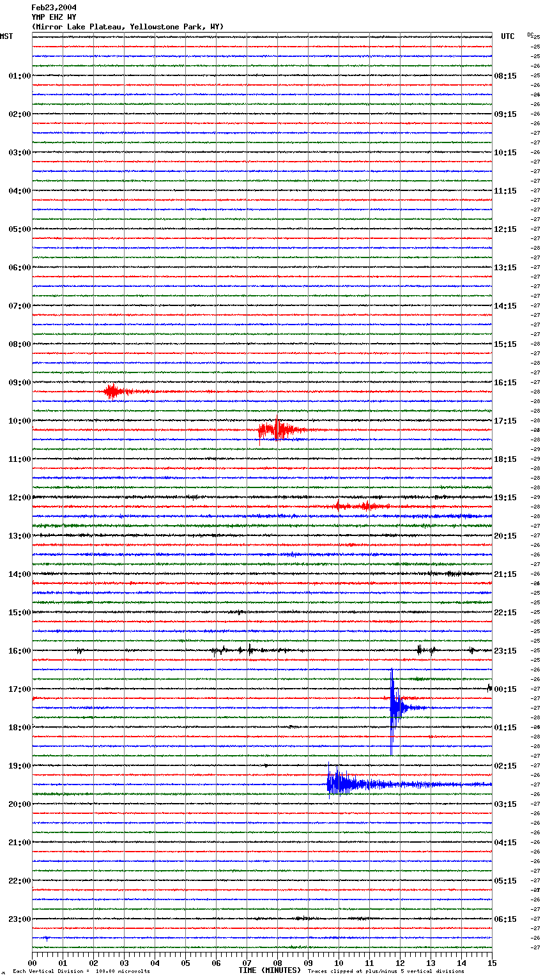
Task: Click the red seismic burst after 09:00 MST
Action: (x=118, y=392)
